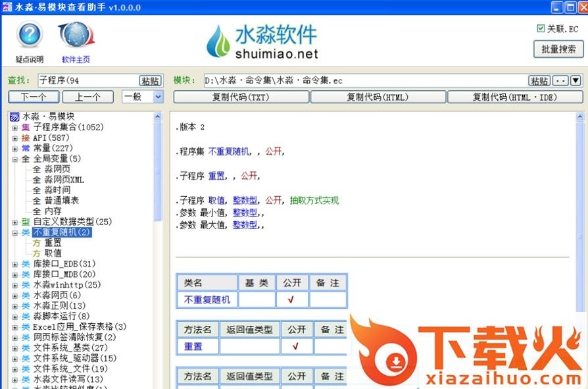Viewport: 588px width, 389px height.
Task: Click the 型 icon of 自定义数据类型
Action: click(x=26, y=222)
